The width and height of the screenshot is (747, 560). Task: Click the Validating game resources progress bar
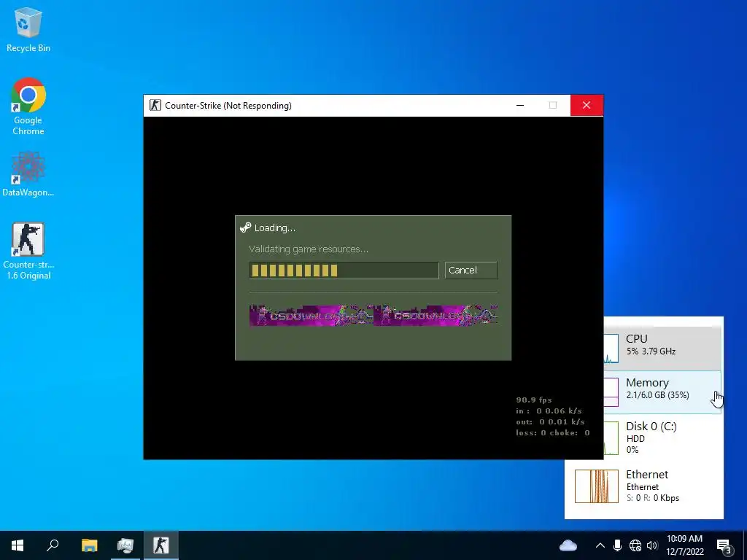pos(344,271)
